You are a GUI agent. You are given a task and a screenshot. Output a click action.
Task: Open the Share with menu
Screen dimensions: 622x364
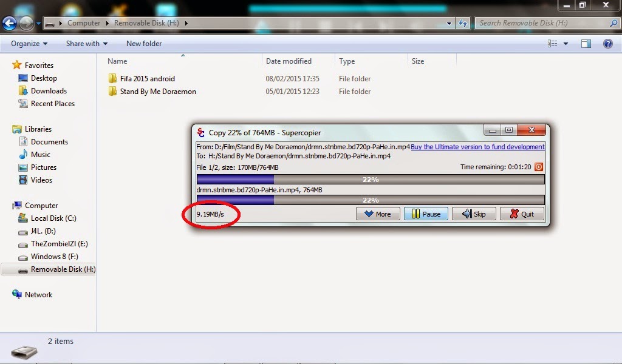pos(85,43)
